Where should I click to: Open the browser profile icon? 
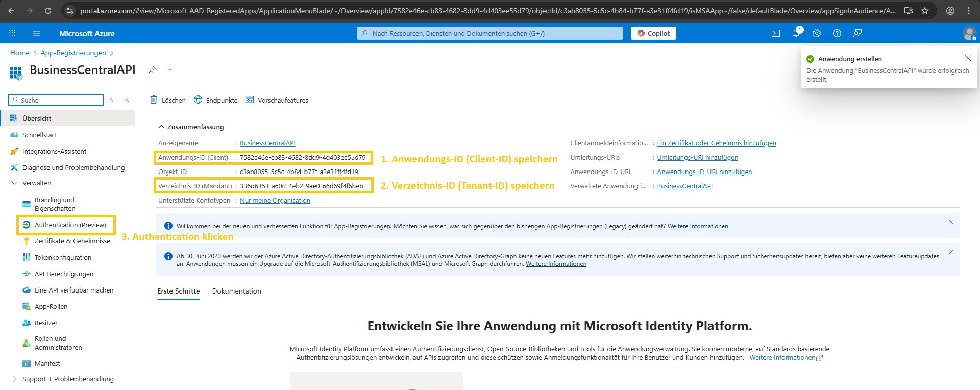tap(950, 11)
